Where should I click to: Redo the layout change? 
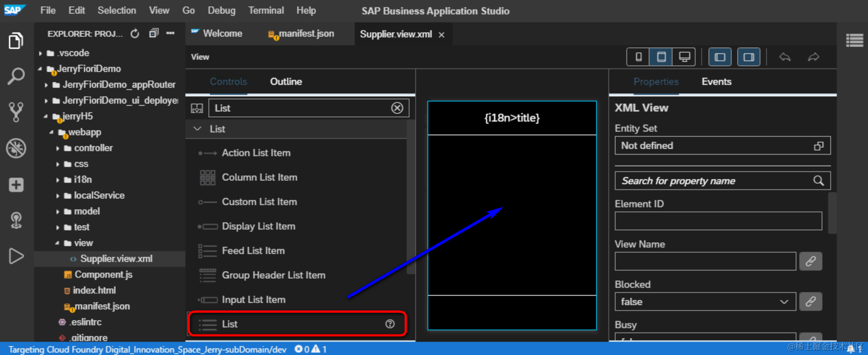tap(813, 57)
